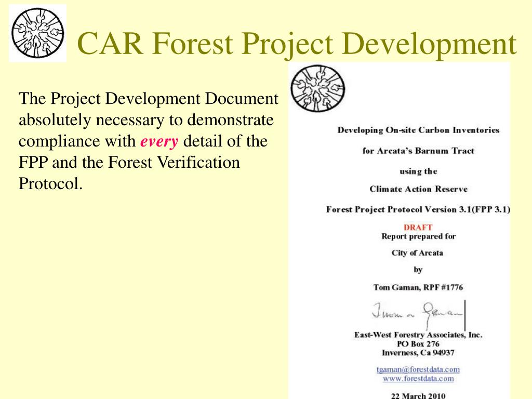Click 'The Project Development Document' body line

[x=148, y=99]
